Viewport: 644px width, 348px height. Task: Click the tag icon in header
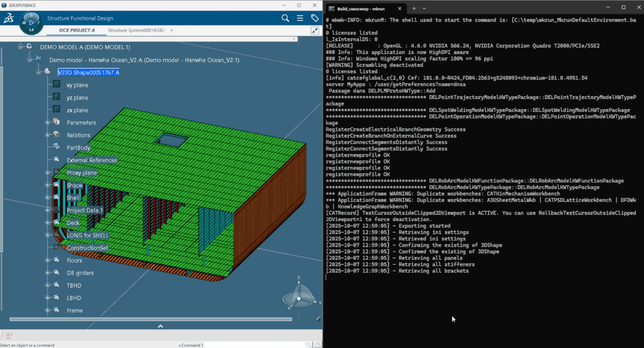tap(315, 18)
